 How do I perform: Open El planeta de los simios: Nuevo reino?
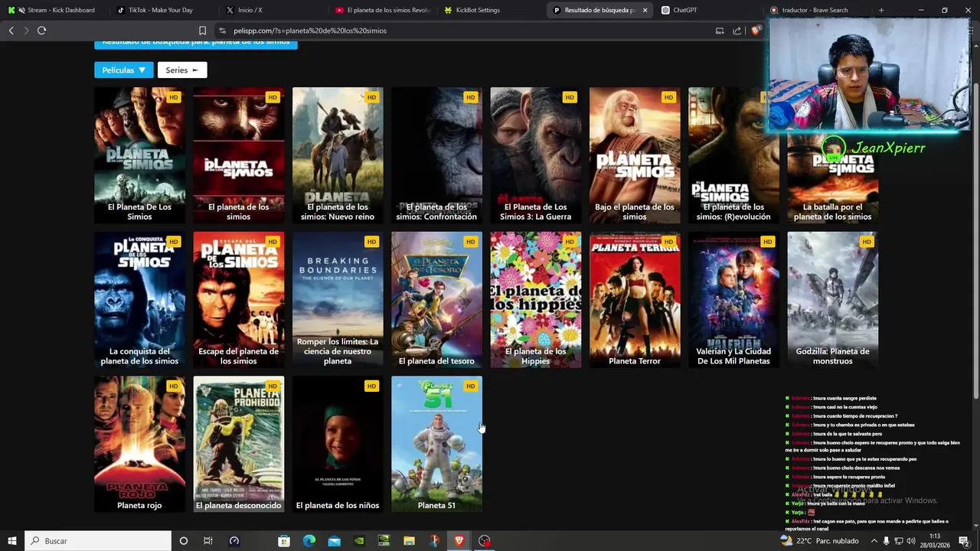pyautogui.click(x=338, y=155)
